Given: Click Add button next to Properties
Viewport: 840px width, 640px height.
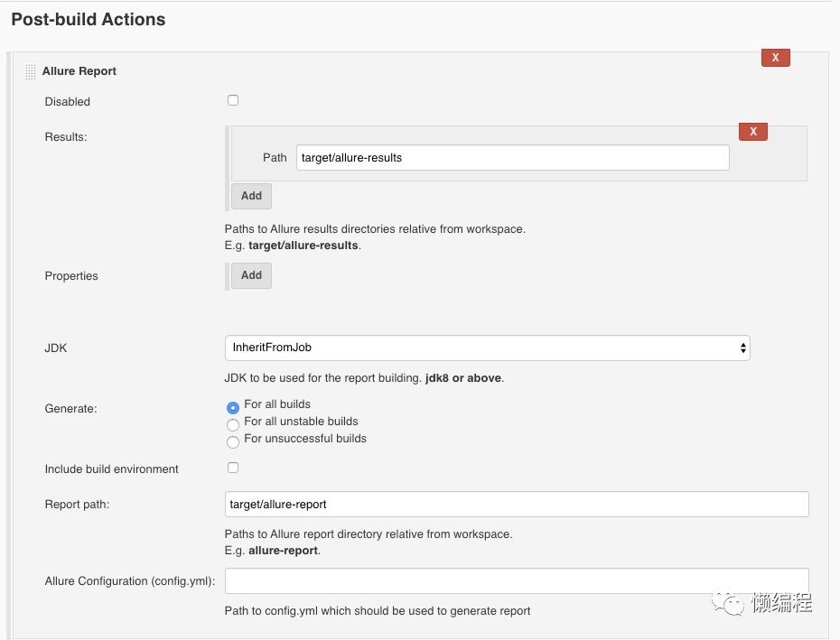Looking at the screenshot, I should coord(251,275).
